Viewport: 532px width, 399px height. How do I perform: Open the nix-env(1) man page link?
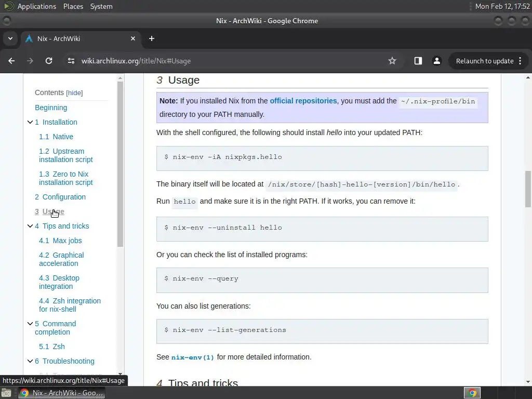(x=192, y=357)
